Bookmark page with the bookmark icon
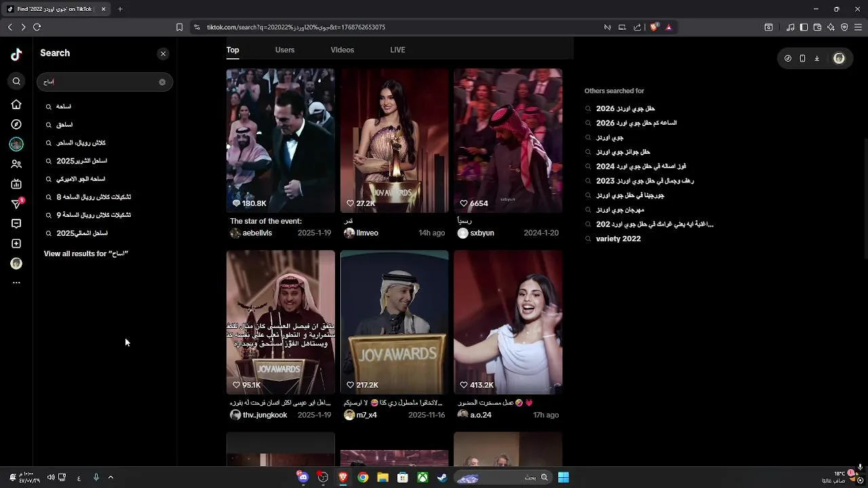Viewport: 868px width, 488px height. [x=179, y=27]
